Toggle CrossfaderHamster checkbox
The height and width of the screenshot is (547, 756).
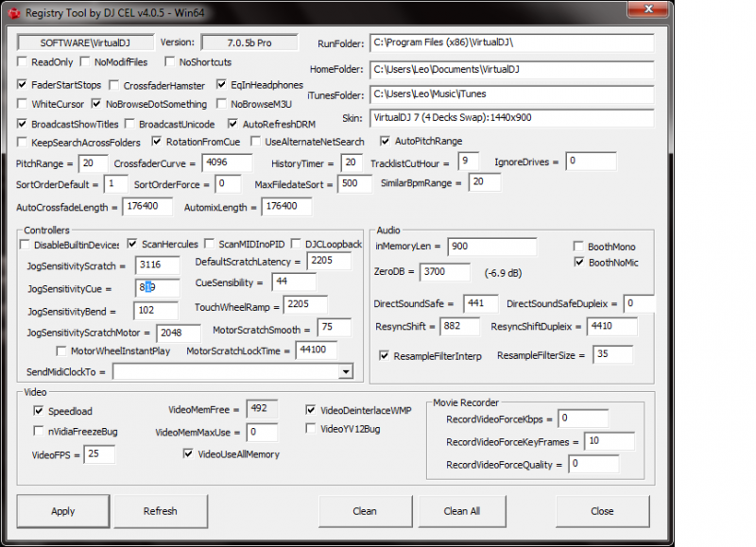[x=113, y=85]
